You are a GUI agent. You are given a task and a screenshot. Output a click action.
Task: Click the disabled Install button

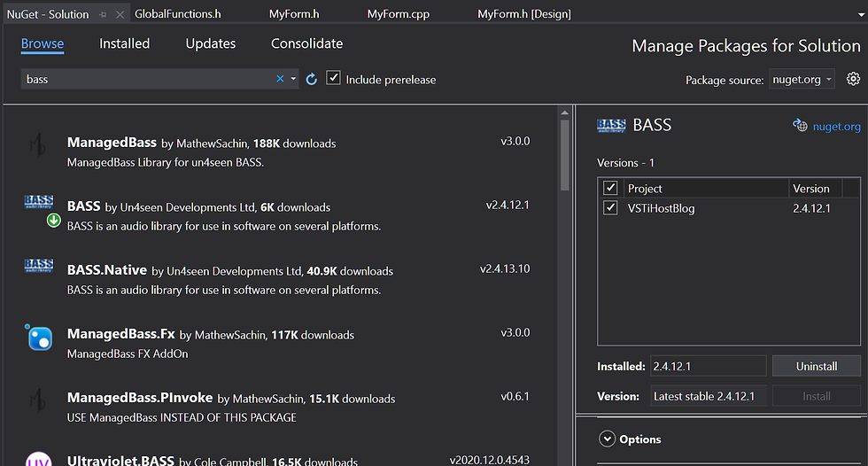point(817,396)
